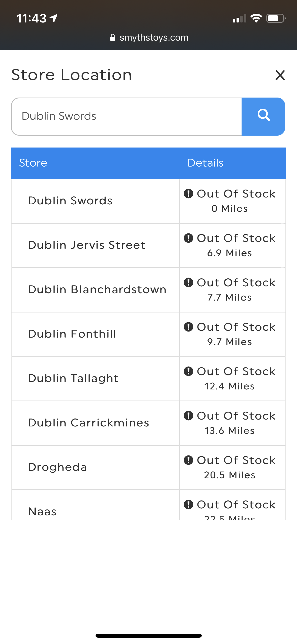Select the Drogheda store

(58, 467)
